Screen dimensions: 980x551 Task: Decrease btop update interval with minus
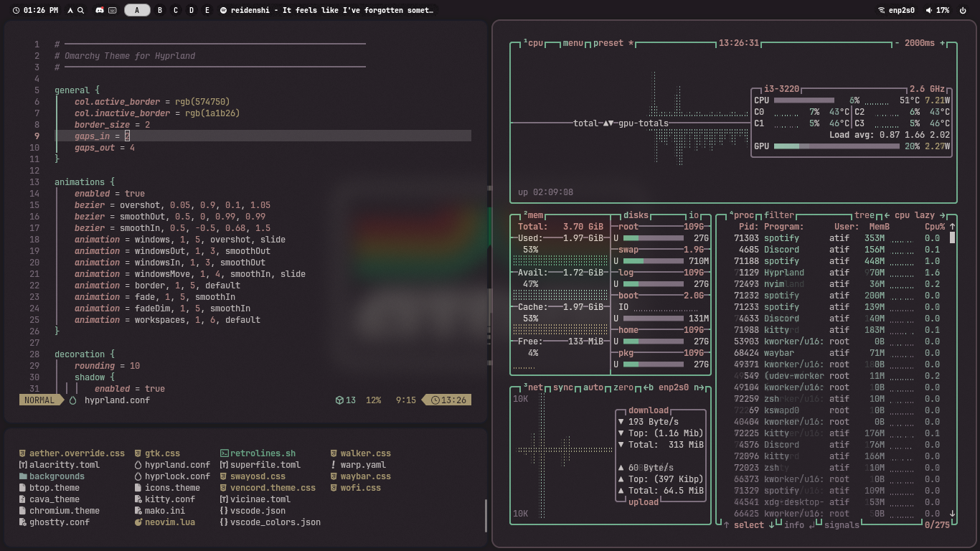pyautogui.click(x=897, y=43)
